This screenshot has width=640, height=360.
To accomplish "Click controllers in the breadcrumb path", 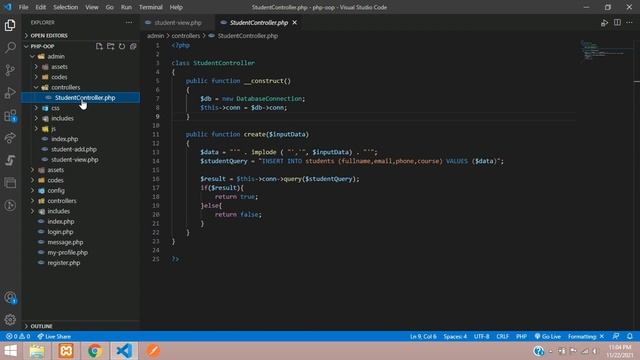I will pos(186,36).
